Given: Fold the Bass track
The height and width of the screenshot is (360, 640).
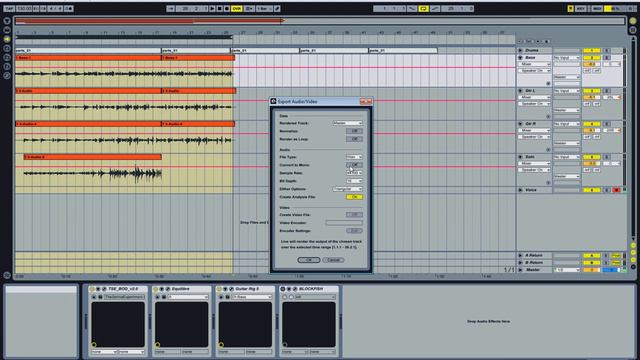Looking at the screenshot, I should [520, 58].
